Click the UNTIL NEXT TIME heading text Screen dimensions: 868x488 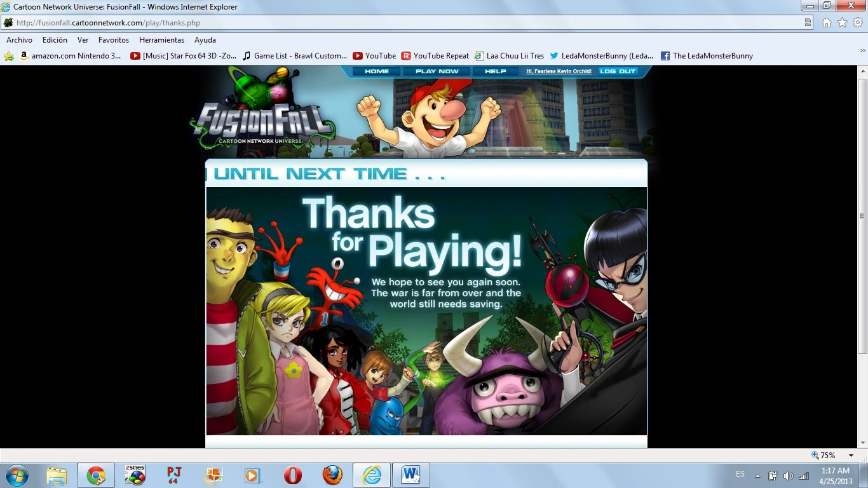click(330, 173)
